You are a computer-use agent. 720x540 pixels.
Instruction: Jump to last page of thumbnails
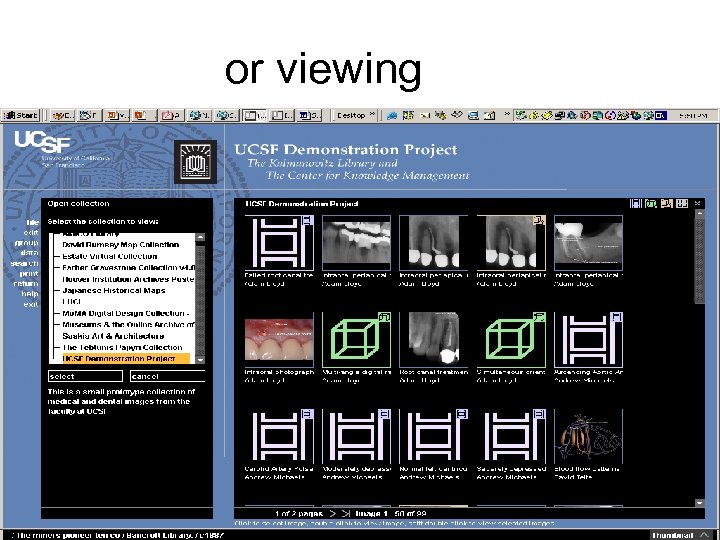pyautogui.click(x=346, y=513)
